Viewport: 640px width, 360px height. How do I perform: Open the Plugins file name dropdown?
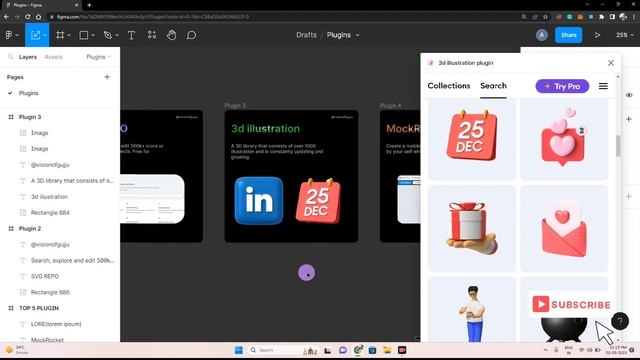click(358, 35)
